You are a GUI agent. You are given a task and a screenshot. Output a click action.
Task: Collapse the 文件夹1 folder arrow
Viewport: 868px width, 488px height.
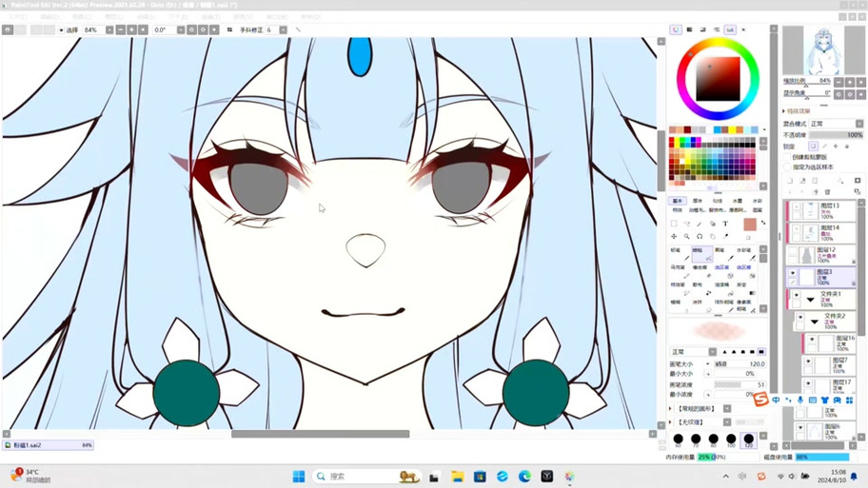(x=811, y=300)
